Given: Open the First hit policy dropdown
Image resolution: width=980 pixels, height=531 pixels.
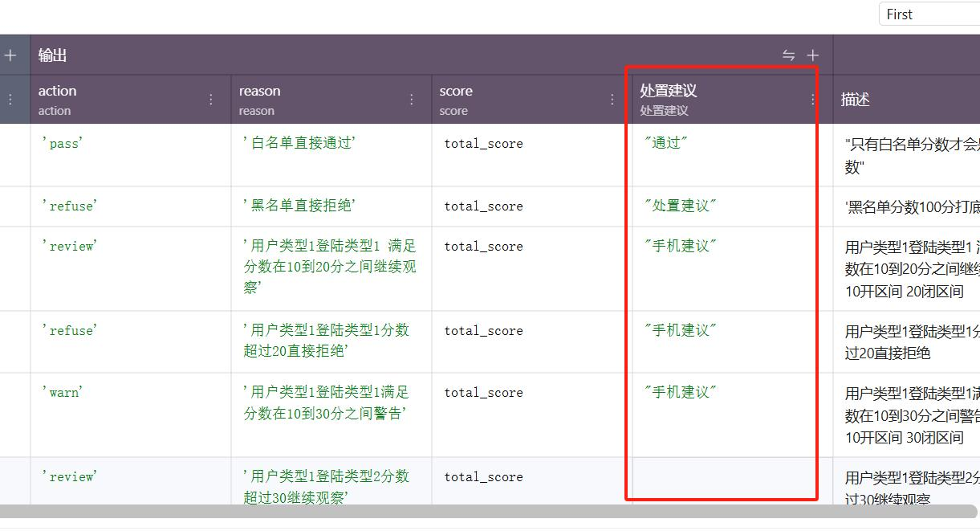Looking at the screenshot, I should (x=929, y=14).
